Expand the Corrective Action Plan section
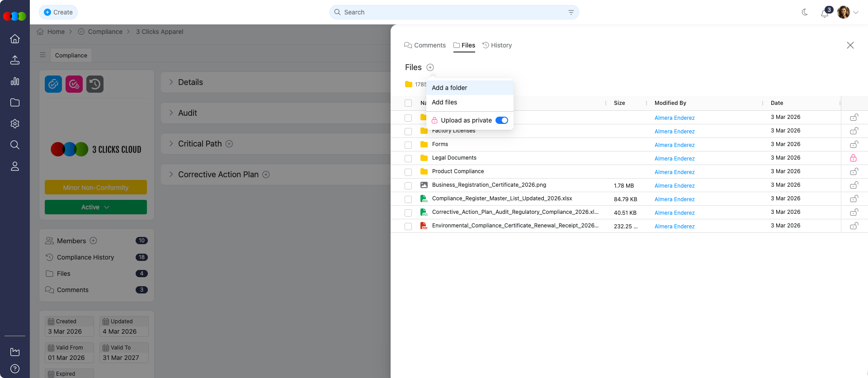 tap(171, 175)
